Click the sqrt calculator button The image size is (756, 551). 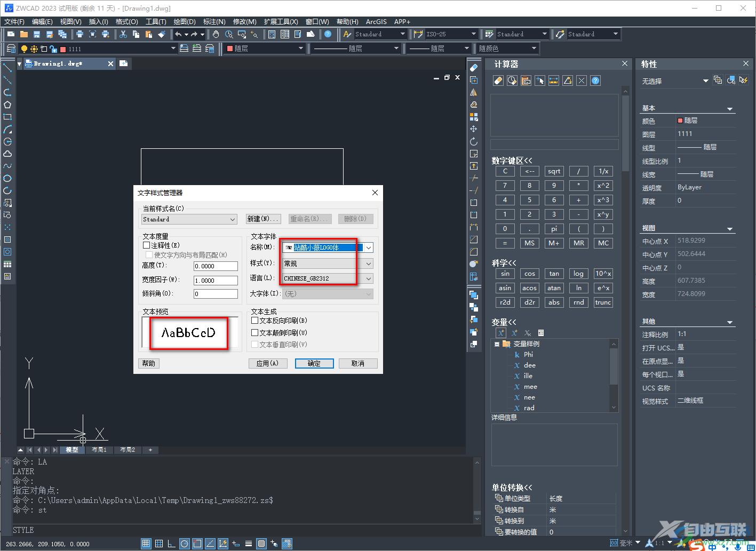tap(554, 171)
